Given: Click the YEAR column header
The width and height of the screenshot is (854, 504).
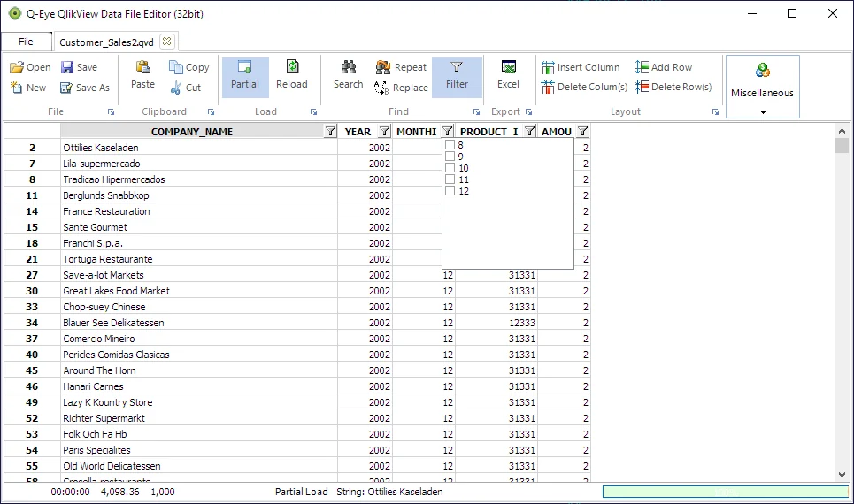Looking at the screenshot, I should [358, 131].
